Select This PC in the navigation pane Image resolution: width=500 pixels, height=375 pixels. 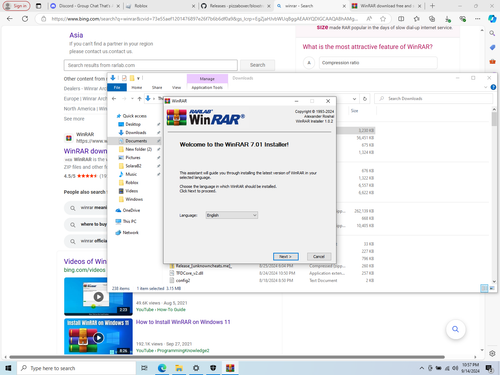129,221
